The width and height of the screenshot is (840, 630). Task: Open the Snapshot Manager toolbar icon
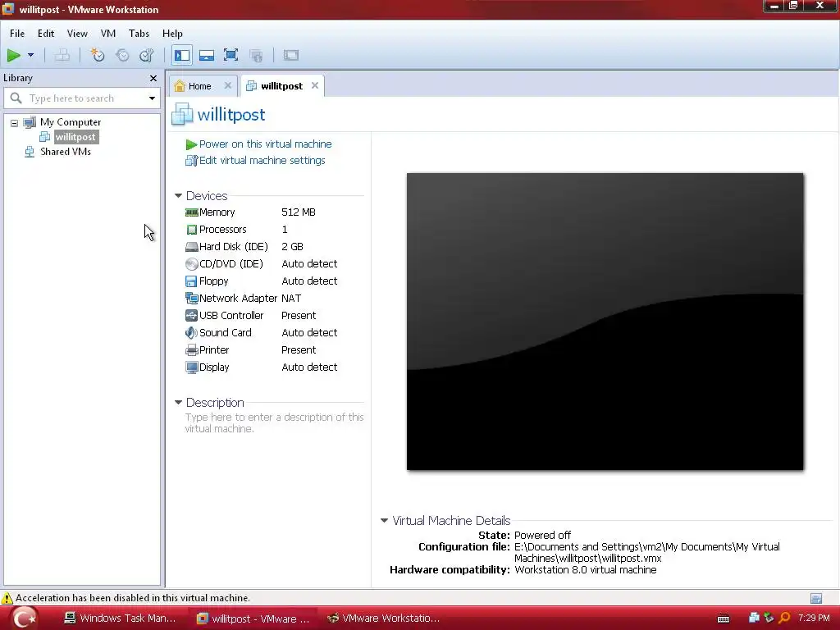click(x=146, y=55)
